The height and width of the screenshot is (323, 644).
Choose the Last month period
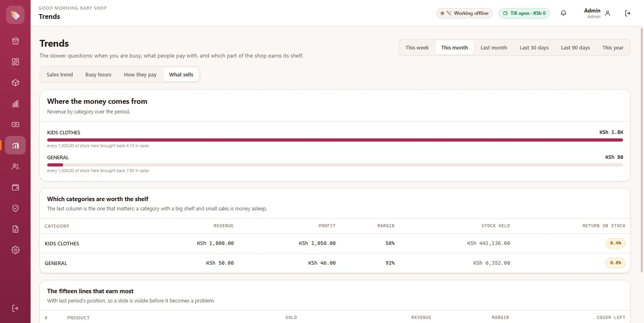(x=494, y=47)
